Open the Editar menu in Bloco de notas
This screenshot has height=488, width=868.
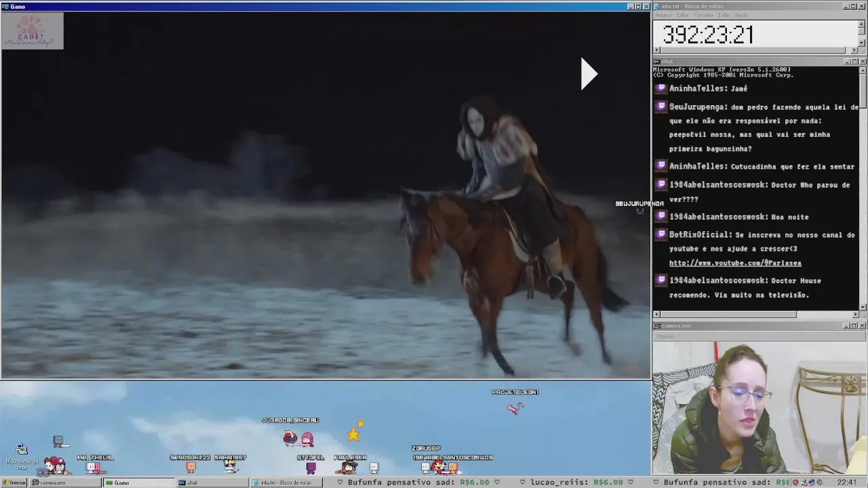pyautogui.click(x=682, y=15)
